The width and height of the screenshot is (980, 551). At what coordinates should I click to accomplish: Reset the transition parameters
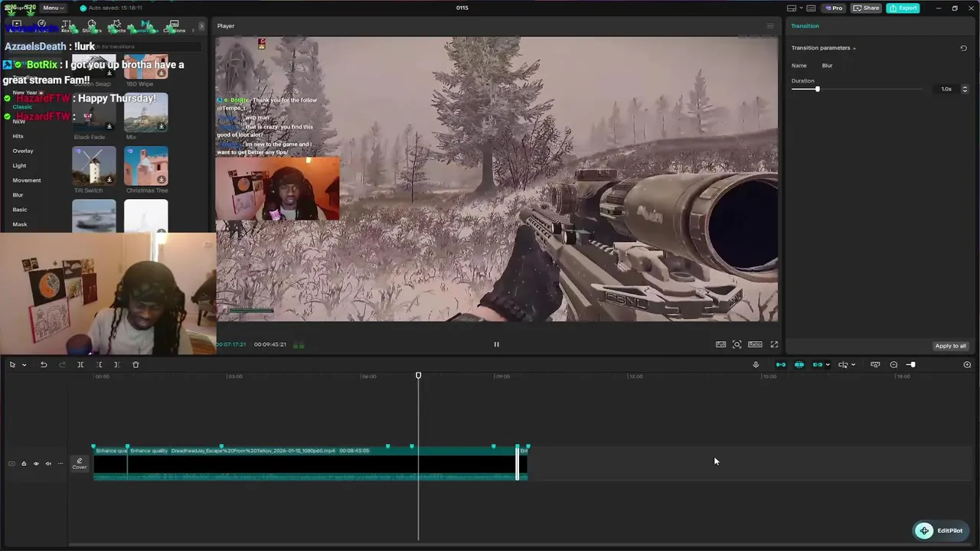pyautogui.click(x=963, y=48)
